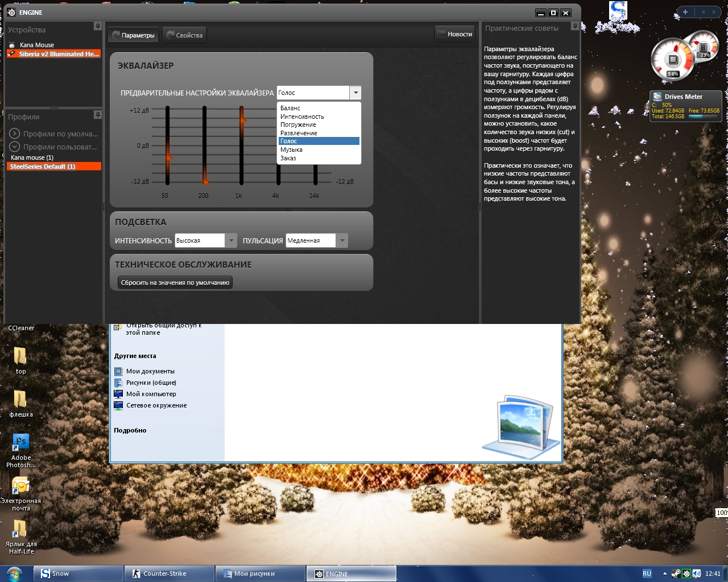The width and height of the screenshot is (728, 582).
Task: Click Мои документы icon in folder sidebar
Action: 118,371
